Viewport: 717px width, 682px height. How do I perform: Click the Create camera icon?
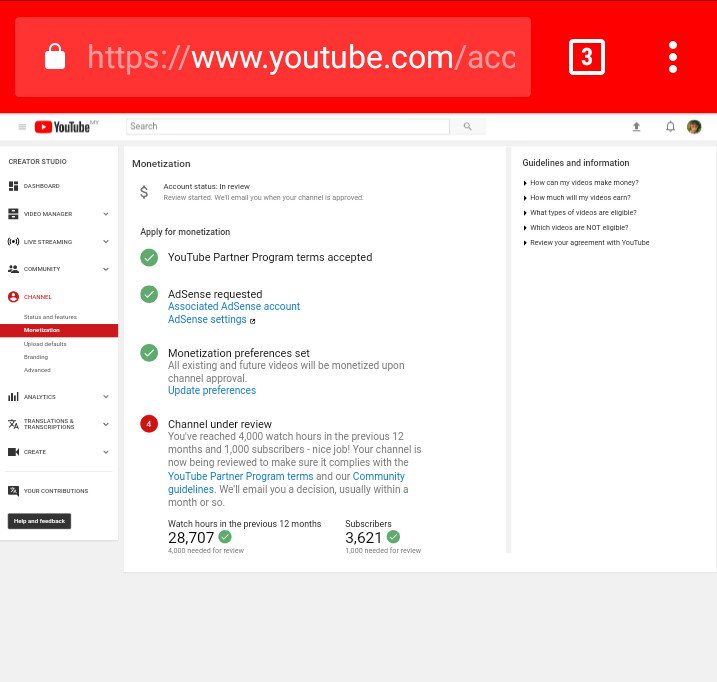point(13,452)
